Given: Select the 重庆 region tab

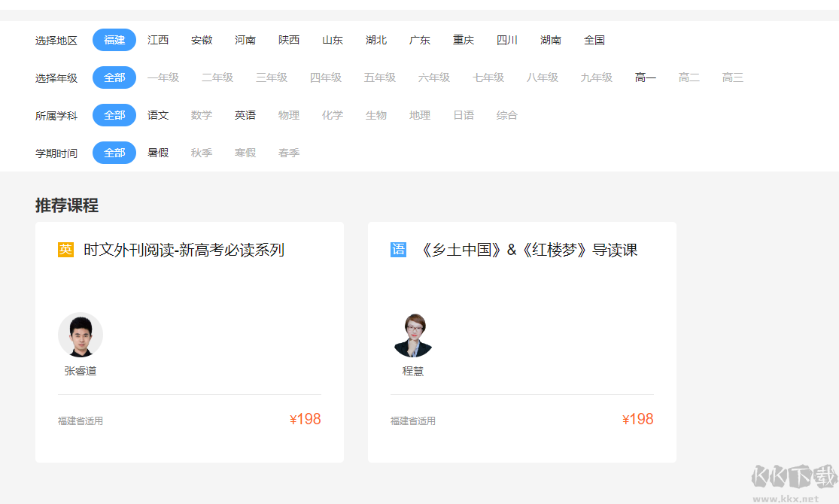Looking at the screenshot, I should coord(463,40).
